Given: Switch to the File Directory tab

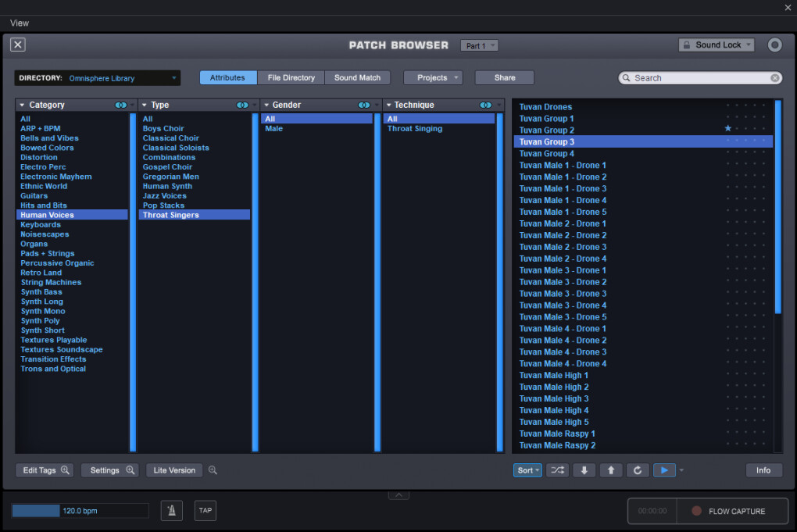Looking at the screenshot, I should pos(291,78).
